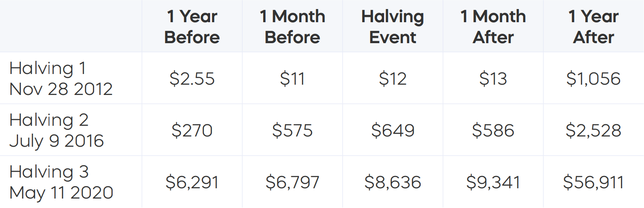The height and width of the screenshot is (208, 644).
Task: Select the $575 price cell
Action: coord(292,131)
